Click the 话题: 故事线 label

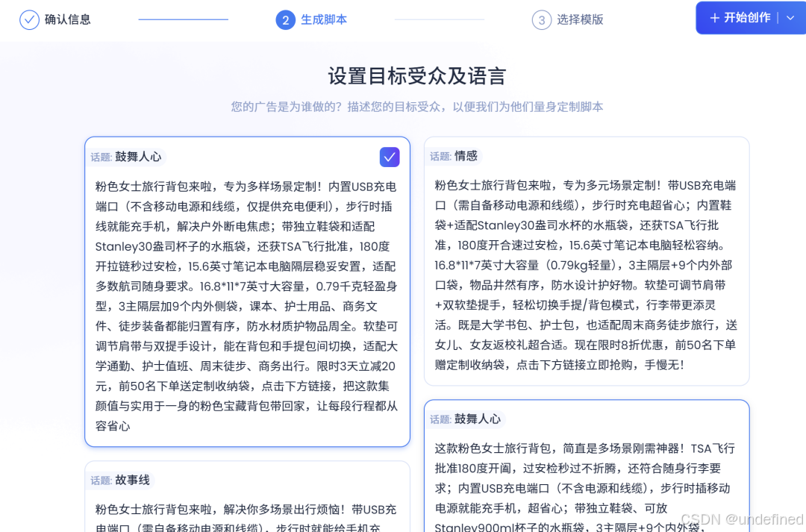coord(120,480)
